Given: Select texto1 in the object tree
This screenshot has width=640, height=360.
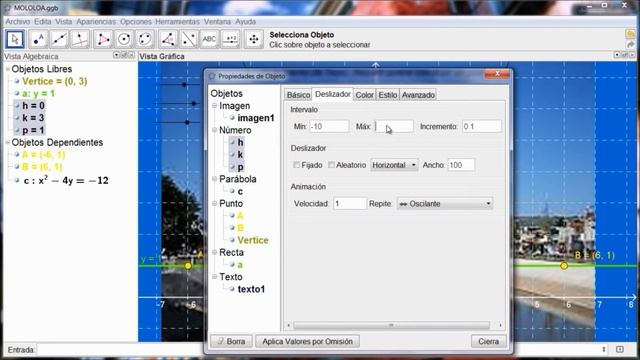Looking at the screenshot, I should pos(251,289).
